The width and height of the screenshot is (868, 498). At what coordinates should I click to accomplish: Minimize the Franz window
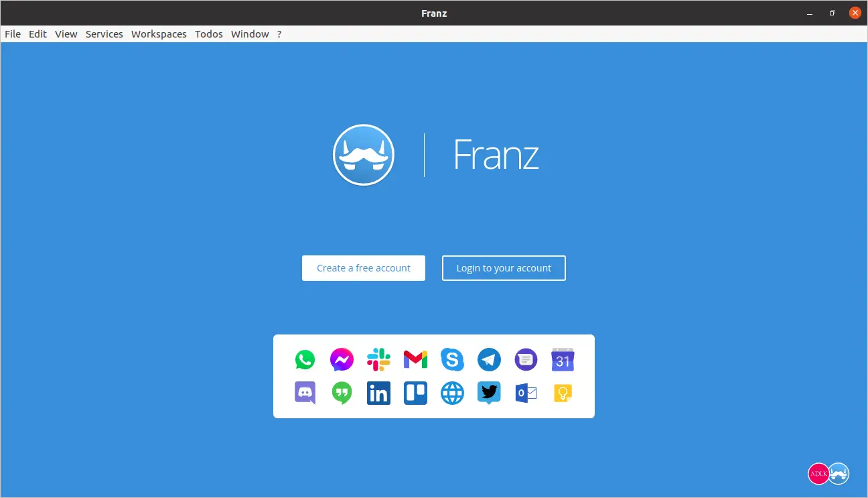[x=810, y=13]
